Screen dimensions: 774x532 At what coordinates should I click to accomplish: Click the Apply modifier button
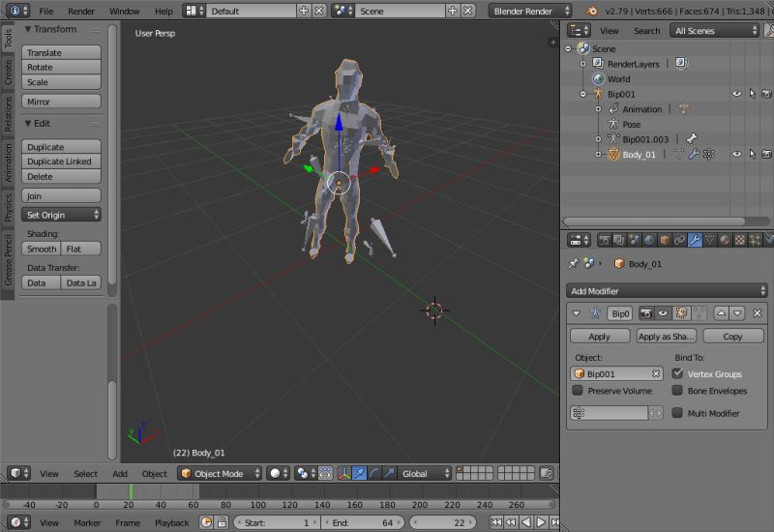pyautogui.click(x=600, y=336)
